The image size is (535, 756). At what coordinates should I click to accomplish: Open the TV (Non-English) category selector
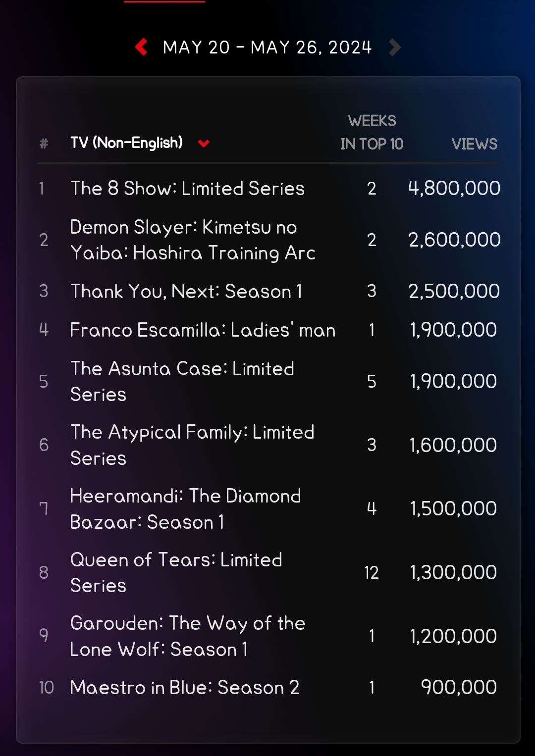[x=126, y=143]
